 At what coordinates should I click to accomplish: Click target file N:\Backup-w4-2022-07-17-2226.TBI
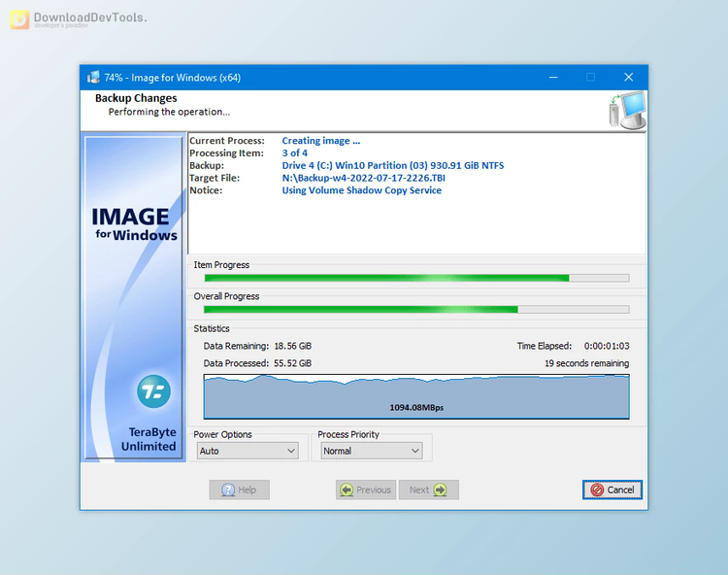[x=364, y=178]
